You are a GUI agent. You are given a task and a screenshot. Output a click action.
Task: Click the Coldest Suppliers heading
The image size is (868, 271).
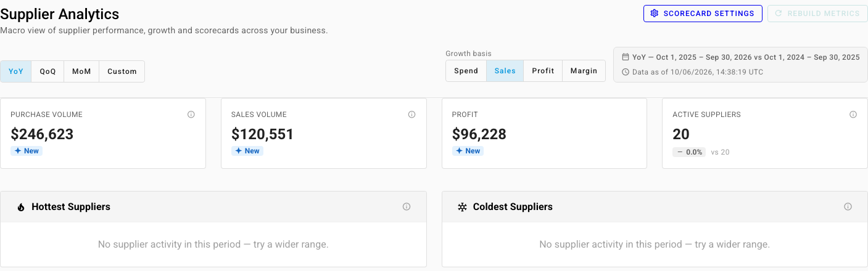[x=513, y=207]
